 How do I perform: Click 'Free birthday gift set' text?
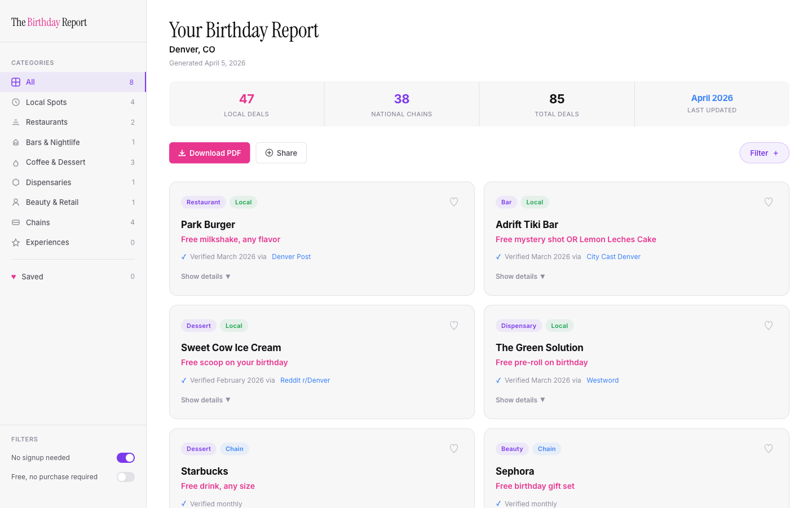[535, 486]
